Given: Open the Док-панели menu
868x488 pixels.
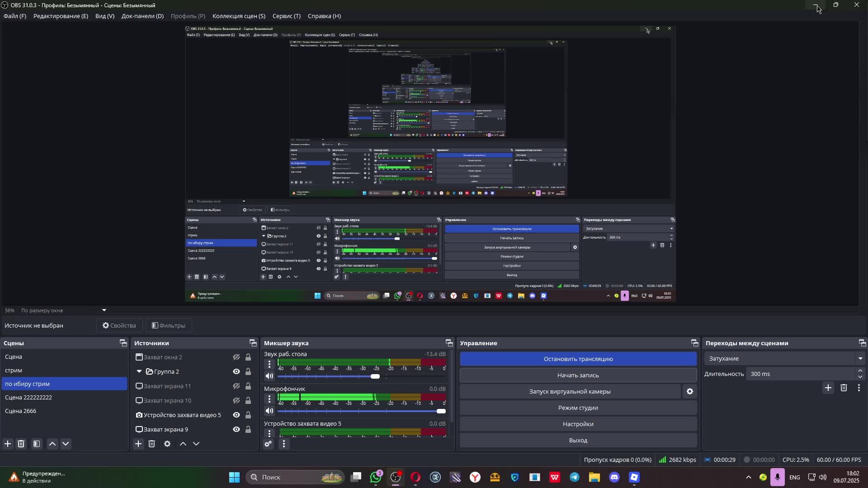Looking at the screenshot, I should 142,16.
